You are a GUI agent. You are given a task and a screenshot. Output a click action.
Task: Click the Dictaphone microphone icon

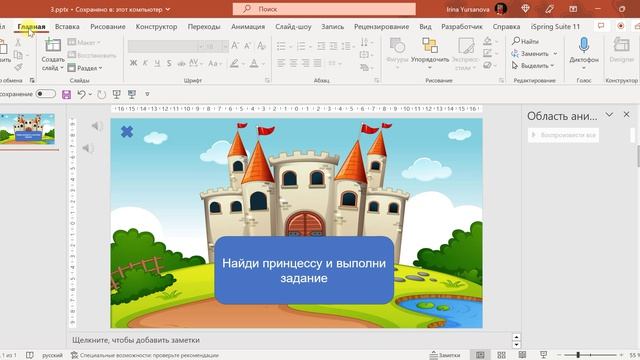pos(584,45)
